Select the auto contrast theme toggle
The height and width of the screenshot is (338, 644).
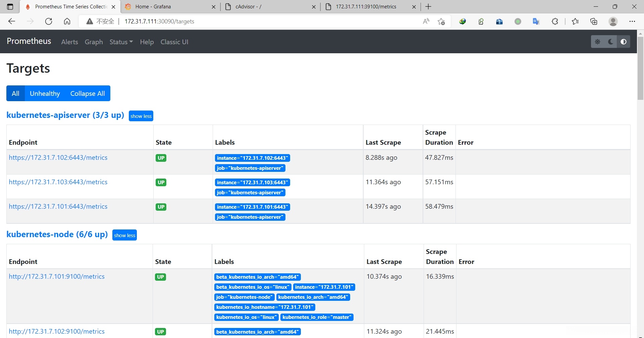[x=623, y=42]
